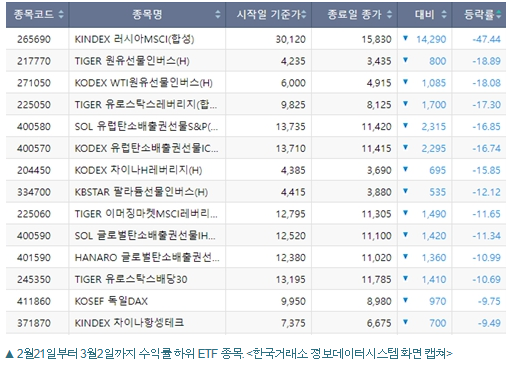Click stock code 204450
The image size is (523, 367).
(x=34, y=170)
